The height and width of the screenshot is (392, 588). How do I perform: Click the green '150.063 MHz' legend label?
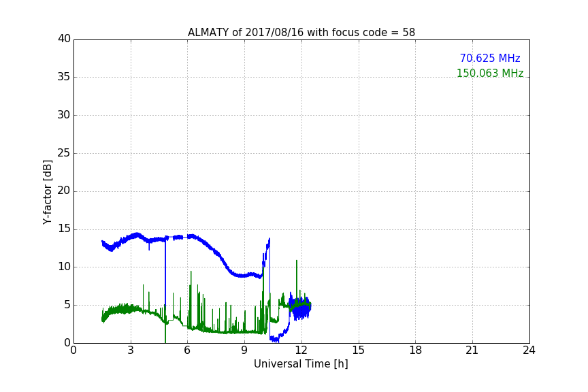click(490, 73)
